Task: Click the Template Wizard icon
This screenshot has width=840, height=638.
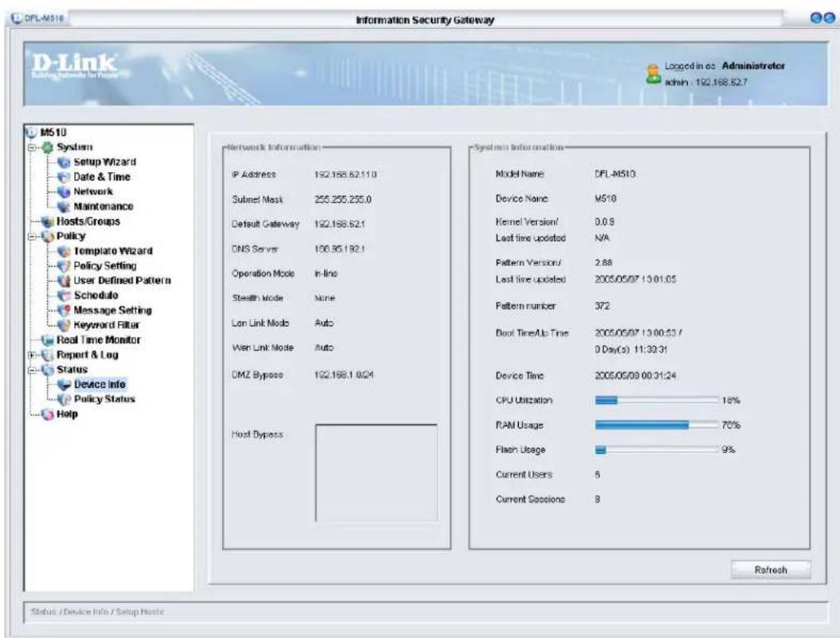Action: (x=64, y=251)
